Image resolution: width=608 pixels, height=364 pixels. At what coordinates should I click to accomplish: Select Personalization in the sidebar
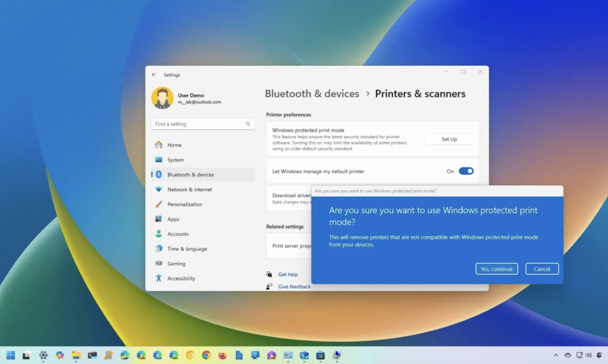click(x=185, y=204)
